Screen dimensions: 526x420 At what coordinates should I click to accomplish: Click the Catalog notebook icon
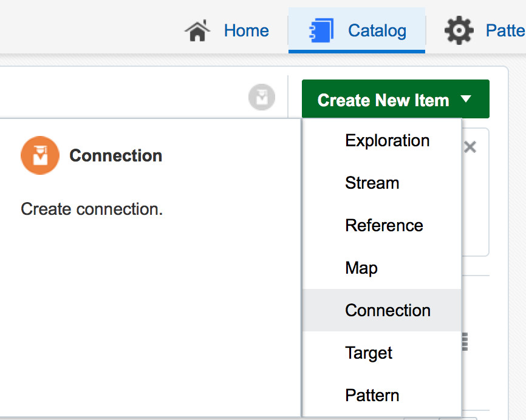pyautogui.click(x=321, y=30)
